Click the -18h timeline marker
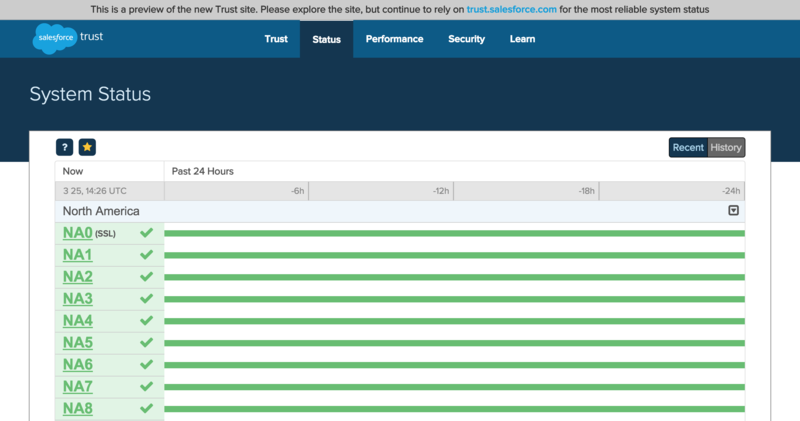This screenshot has width=800, height=421. 586,191
